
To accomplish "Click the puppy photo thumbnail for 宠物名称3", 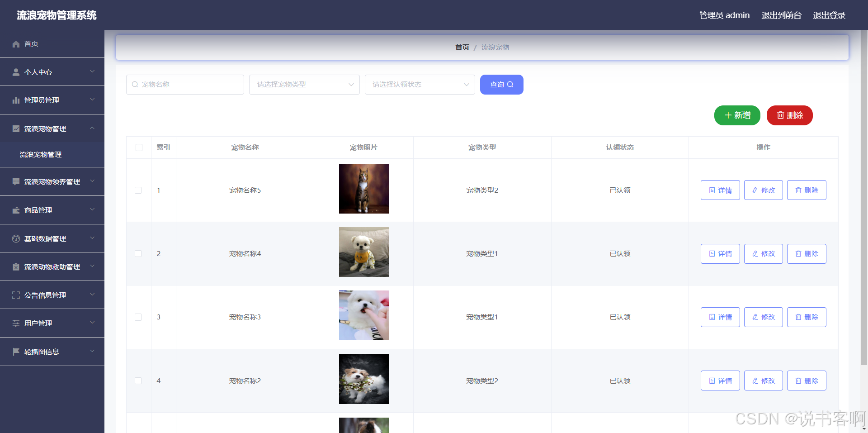I will pyautogui.click(x=364, y=315).
